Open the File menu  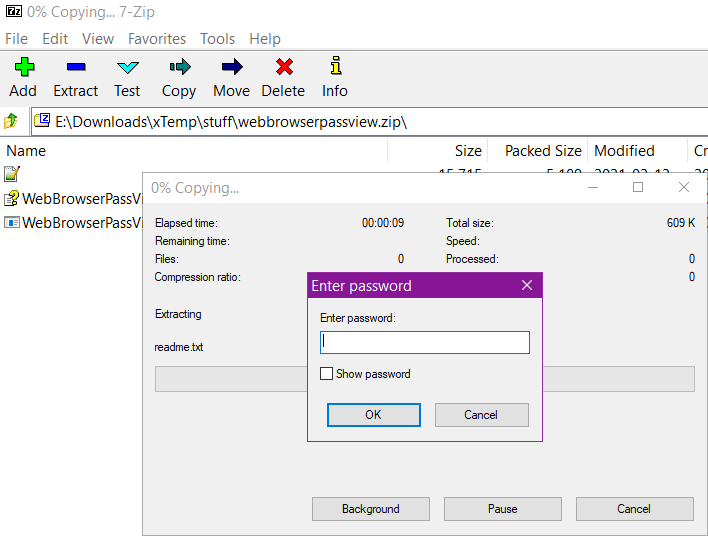[17, 39]
